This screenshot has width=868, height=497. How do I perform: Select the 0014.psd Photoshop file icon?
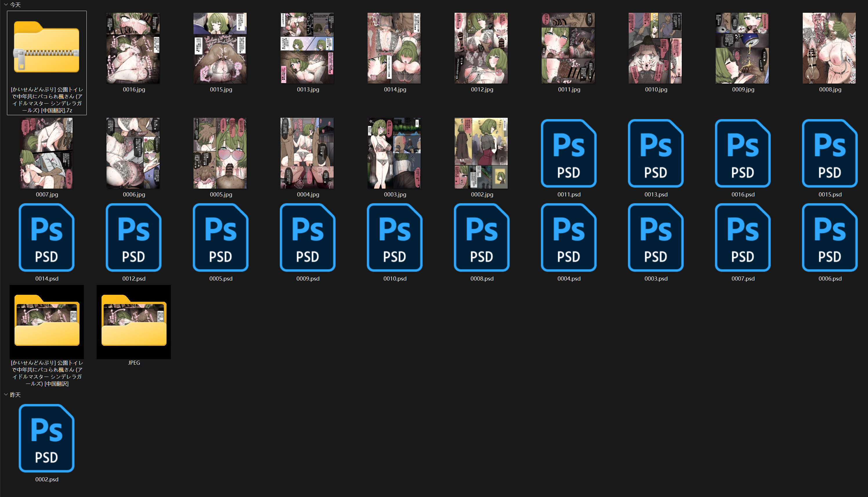coord(47,237)
